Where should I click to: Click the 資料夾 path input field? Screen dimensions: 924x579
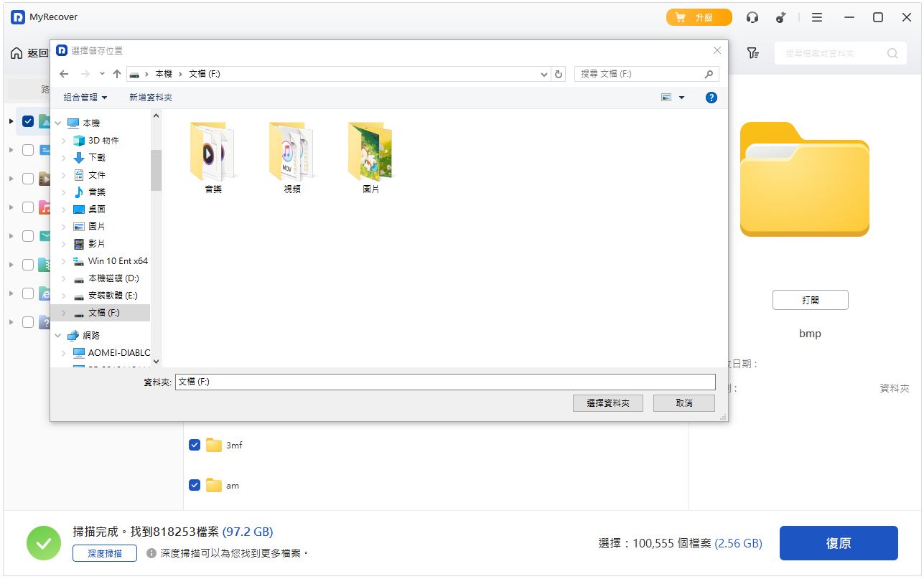click(x=445, y=382)
